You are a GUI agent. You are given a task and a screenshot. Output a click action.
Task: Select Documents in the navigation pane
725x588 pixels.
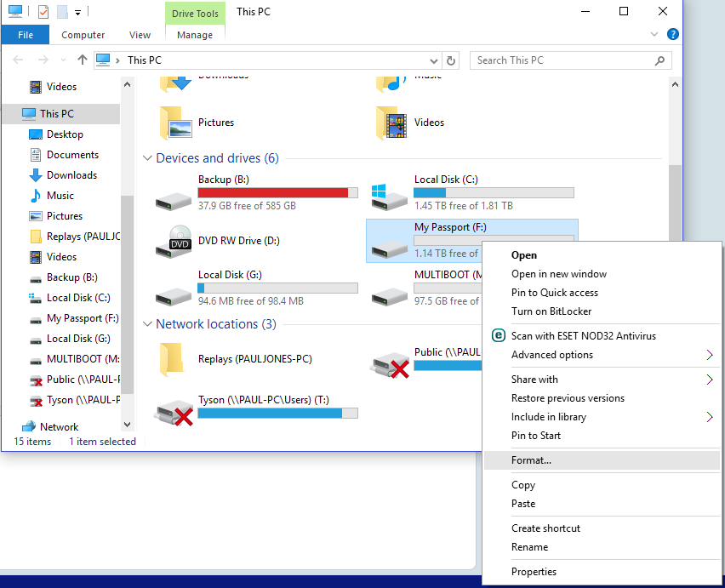click(72, 154)
